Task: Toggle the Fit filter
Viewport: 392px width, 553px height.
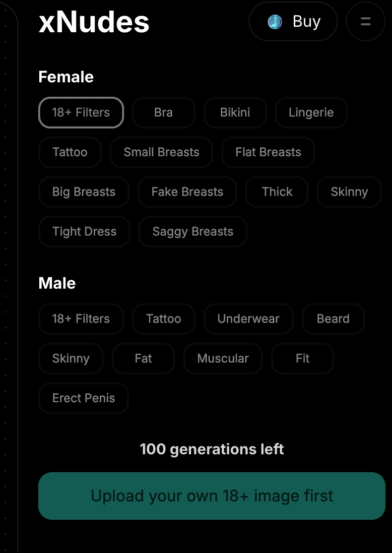Action: tap(303, 359)
